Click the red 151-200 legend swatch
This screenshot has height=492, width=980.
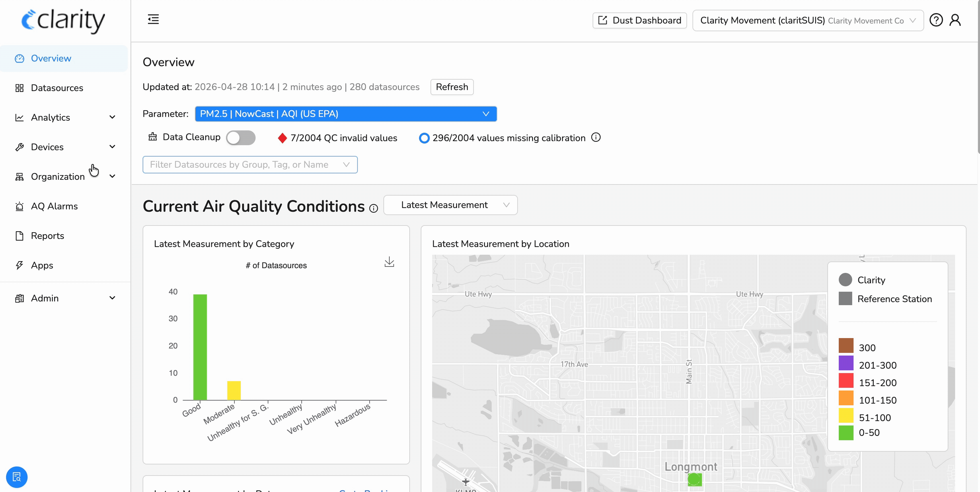click(x=846, y=381)
